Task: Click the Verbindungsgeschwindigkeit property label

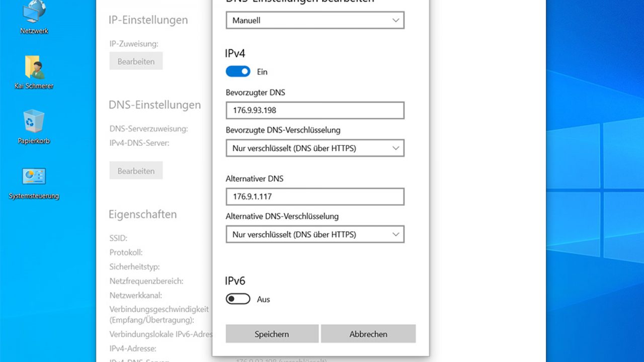Action: click(x=159, y=314)
